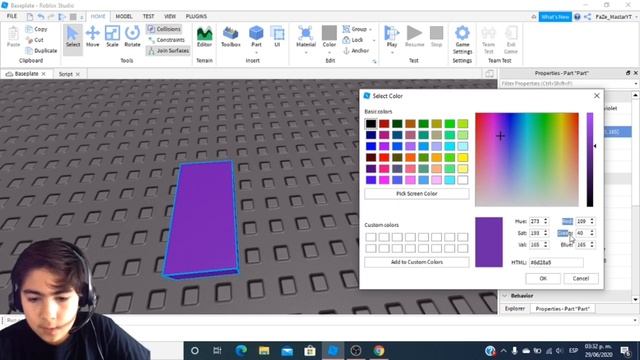The width and height of the screenshot is (640, 360).
Task: Open the Toolbox panel
Action: 231,37
